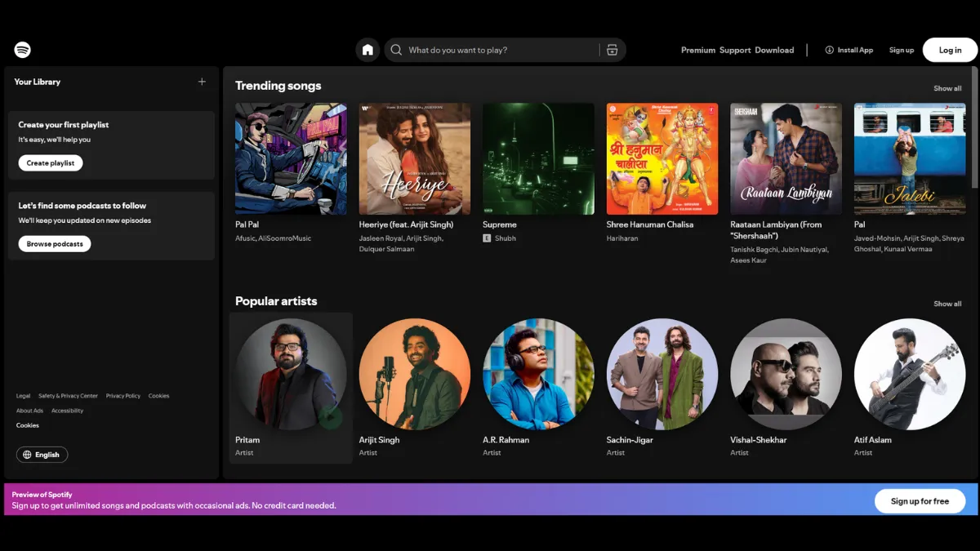Open the Premium link

(x=698, y=50)
